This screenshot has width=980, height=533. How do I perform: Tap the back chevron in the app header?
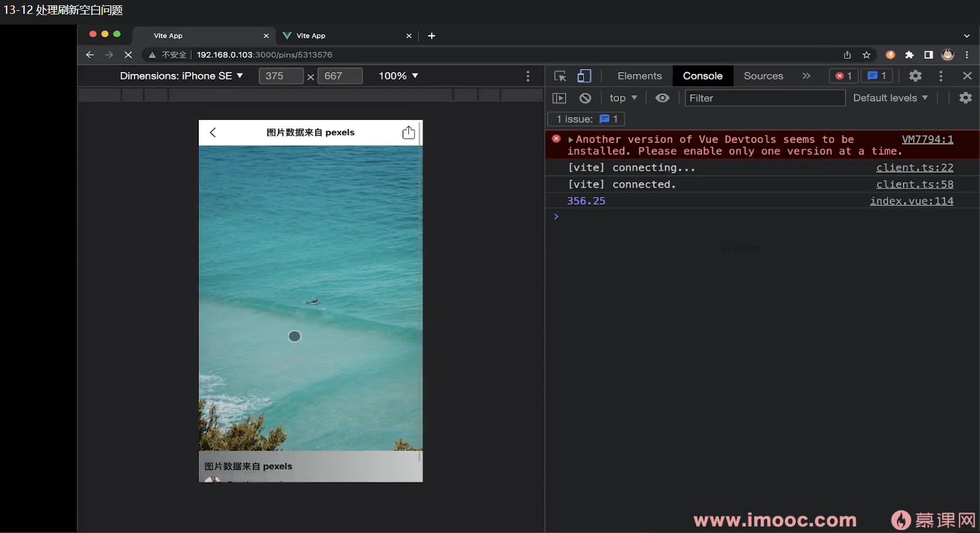click(213, 133)
